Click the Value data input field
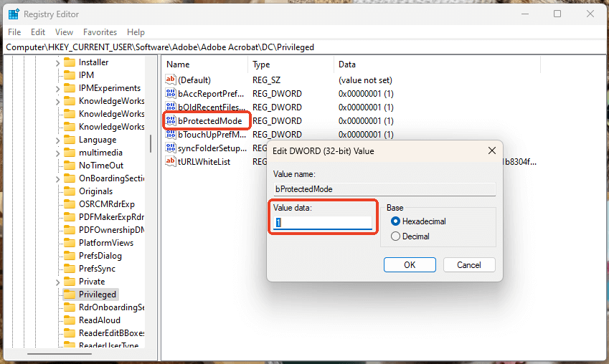This screenshot has height=364, width=609. click(x=322, y=222)
